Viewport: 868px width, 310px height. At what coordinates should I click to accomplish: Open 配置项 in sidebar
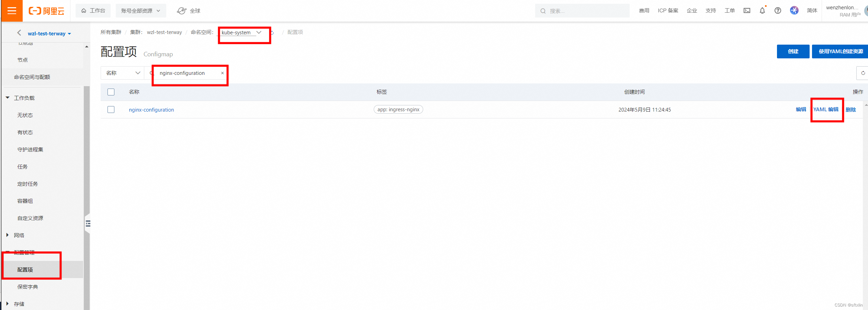tap(25, 269)
